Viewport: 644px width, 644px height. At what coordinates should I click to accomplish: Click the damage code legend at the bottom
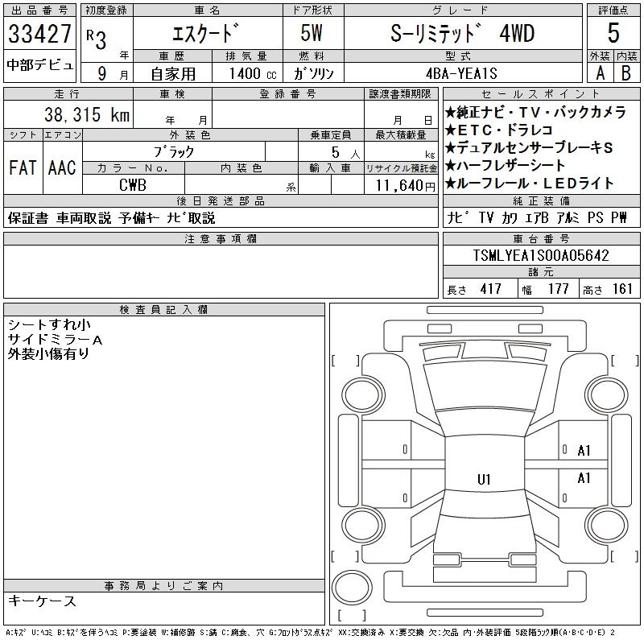311,633
